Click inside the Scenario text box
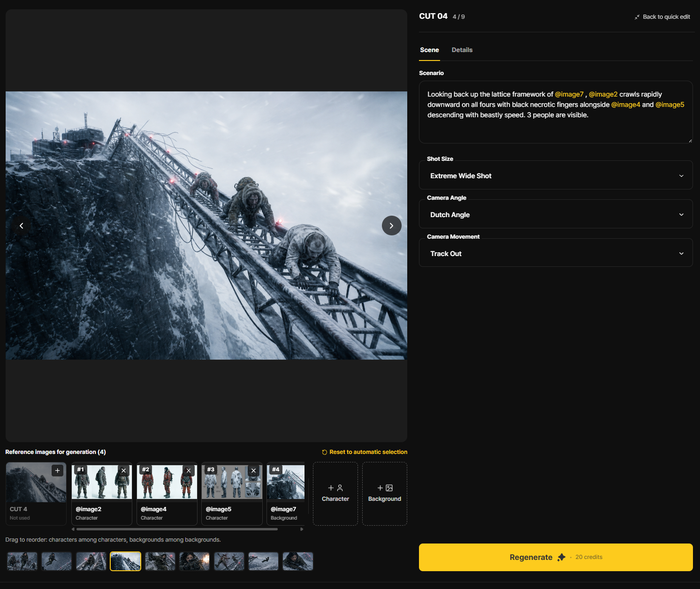700x589 pixels. click(555, 112)
